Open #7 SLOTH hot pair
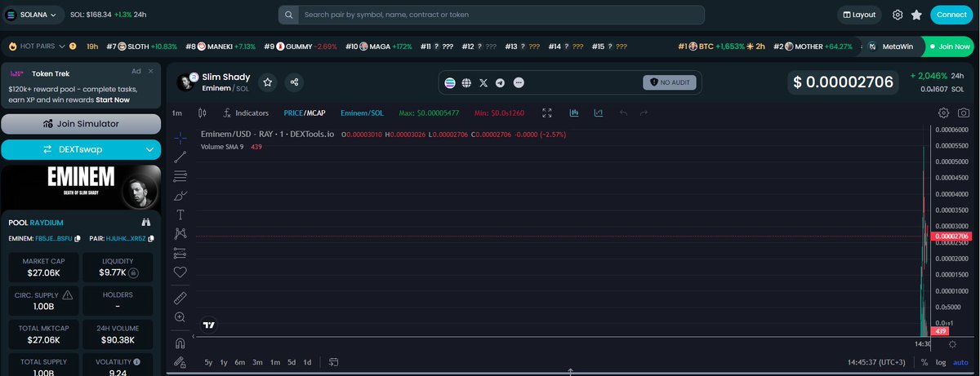Viewport: 980px width, 376px height. pos(142,46)
